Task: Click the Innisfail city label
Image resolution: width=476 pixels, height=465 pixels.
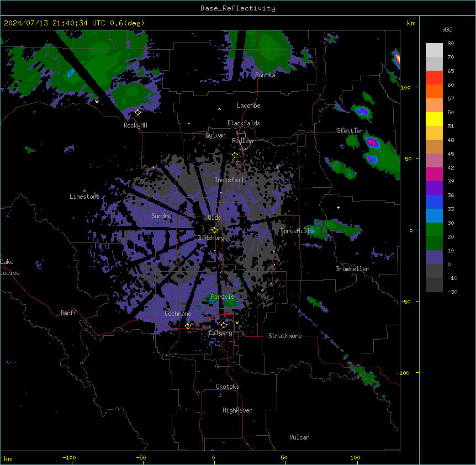Action: 229,180
